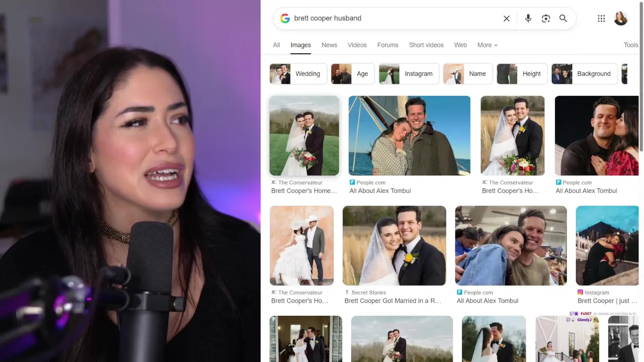Open the Secret Stories wedding close-up photo
Image resolution: width=644 pixels, height=362 pixels.
tap(394, 246)
